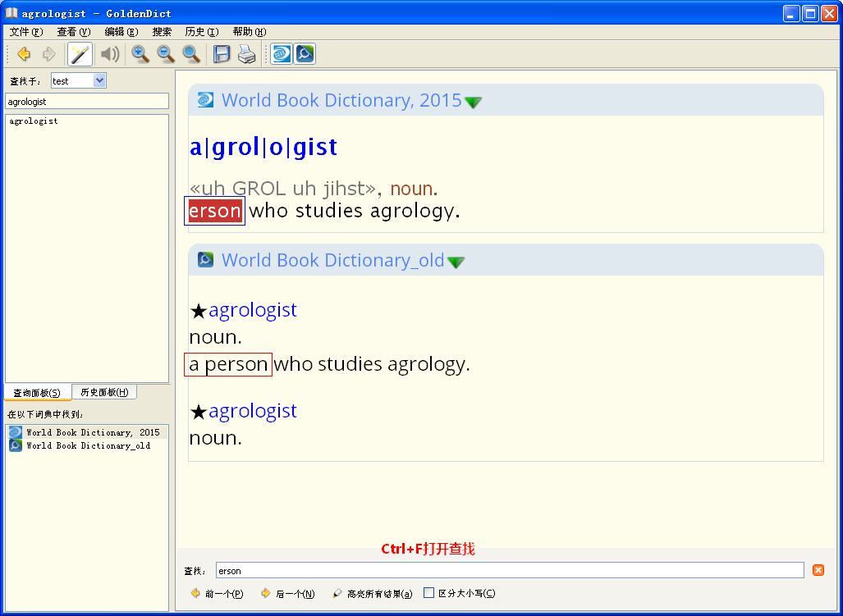Viewport: 843px width, 616px height.
Task: Click the normal size magnifier icon
Action: [191, 53]
